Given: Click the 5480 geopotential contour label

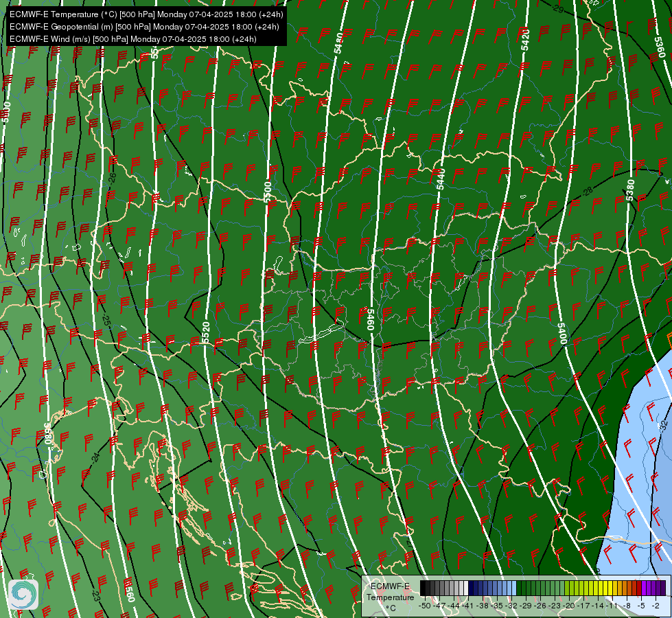Looking at the screenshot, I should (x=338, y=43).
